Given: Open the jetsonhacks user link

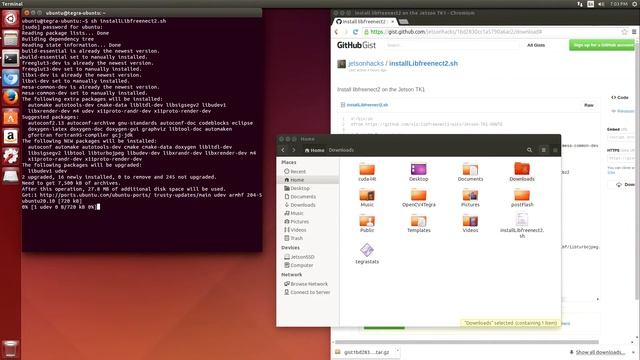Looking at the screenshot, I should pos(366,63).
